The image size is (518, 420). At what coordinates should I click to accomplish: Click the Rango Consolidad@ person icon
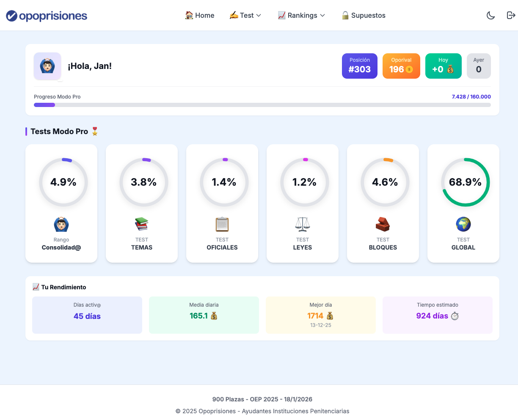[x=61, y=224]
